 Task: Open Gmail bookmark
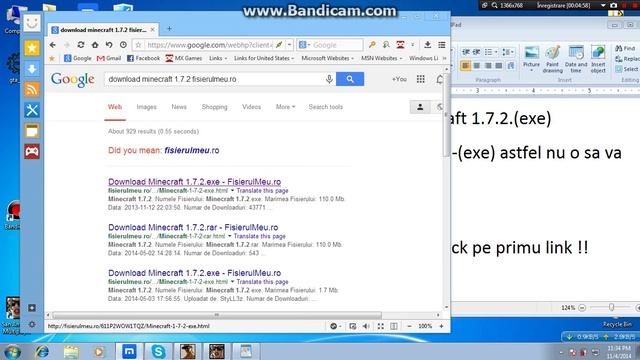click(109, 58)
